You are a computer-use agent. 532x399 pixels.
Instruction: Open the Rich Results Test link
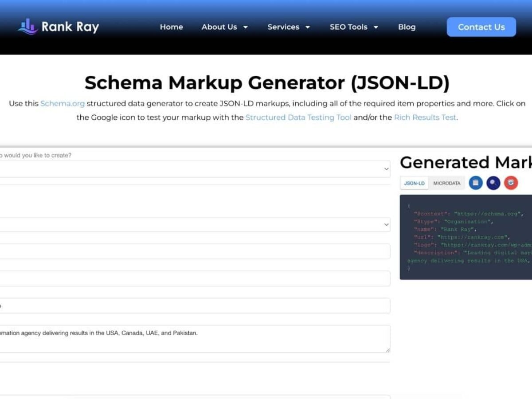tap(425, 117)
